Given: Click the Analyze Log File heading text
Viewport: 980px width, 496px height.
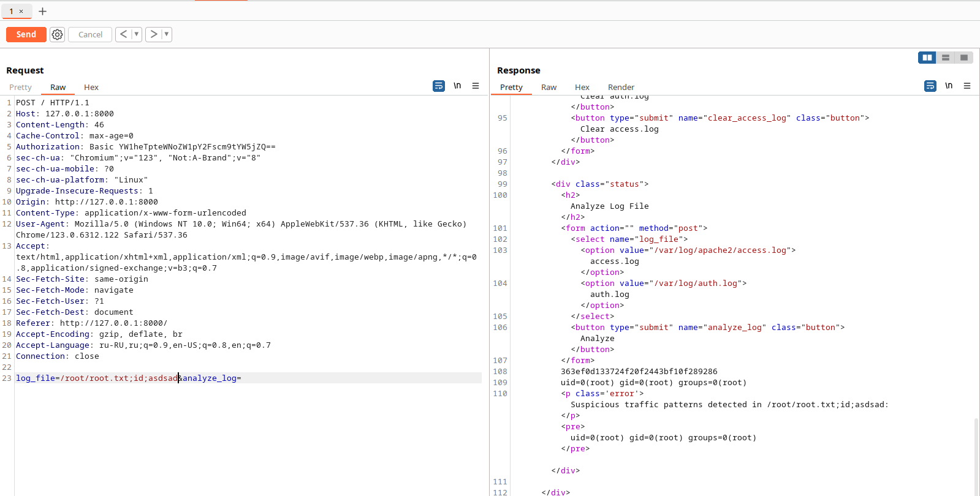Looking at the screenshot, I should pyautogui.click(x=610, y=206).
